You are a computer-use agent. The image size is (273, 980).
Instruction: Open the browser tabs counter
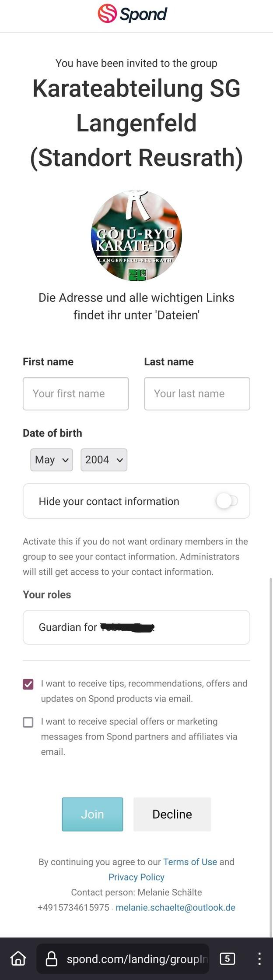click(227, 958)
